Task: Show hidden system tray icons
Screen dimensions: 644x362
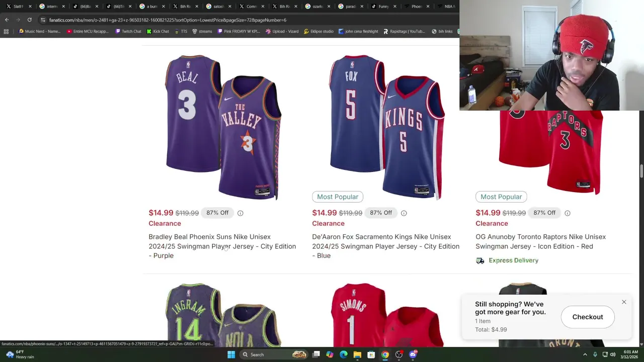Action: pos(585,354)
